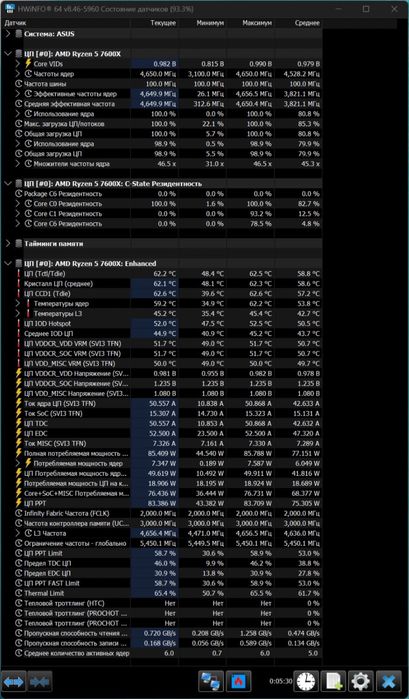Expand Множители частоты ядра row
Image resolution: width=409 pixels, height=699 pixels.
(x=17, y=164)
